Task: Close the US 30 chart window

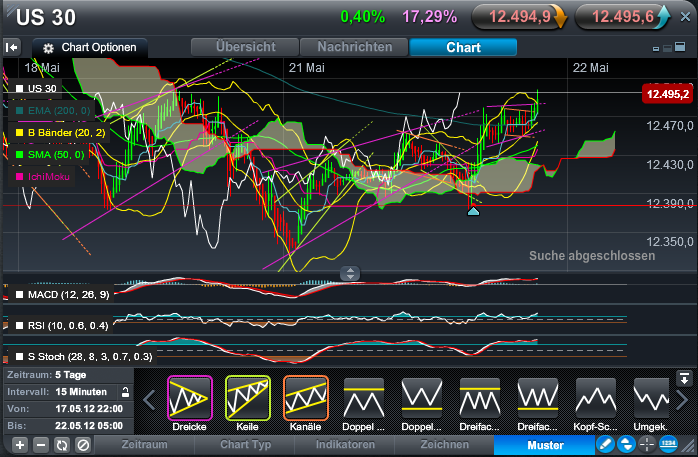Action: click(685, 17)
